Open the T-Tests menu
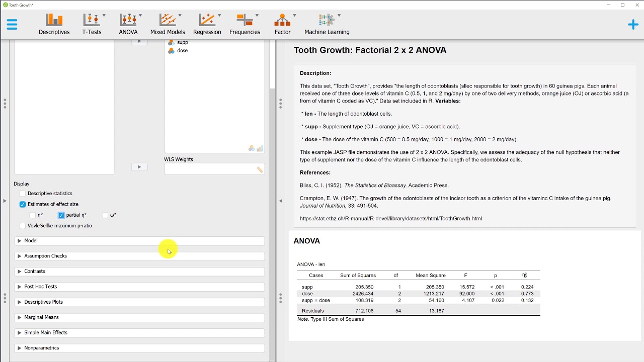This screenshot has height=362, width=644. 92,24
